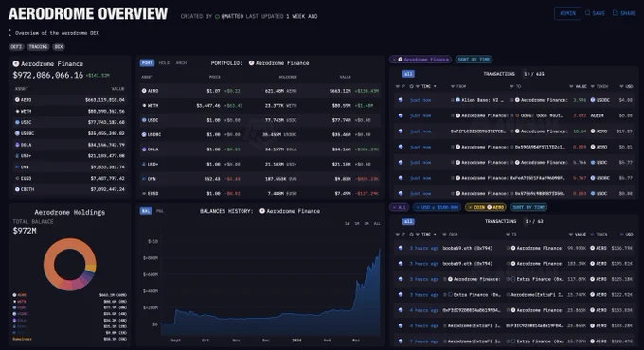Switch to the HOLD tab in Portfolio panel
Image resolution: width=644 pixels, height=350 pixels.
point(164,63)
